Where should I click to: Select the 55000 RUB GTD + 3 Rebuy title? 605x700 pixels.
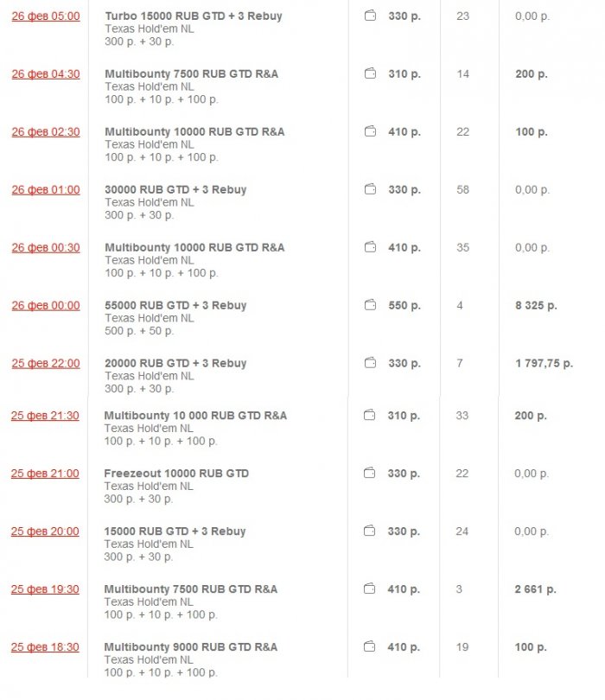(175, 306)
